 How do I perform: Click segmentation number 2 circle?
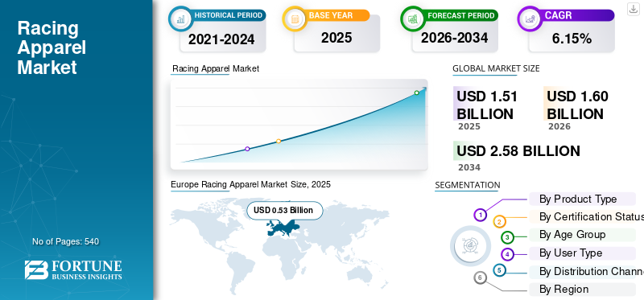(x=499, y=222)
